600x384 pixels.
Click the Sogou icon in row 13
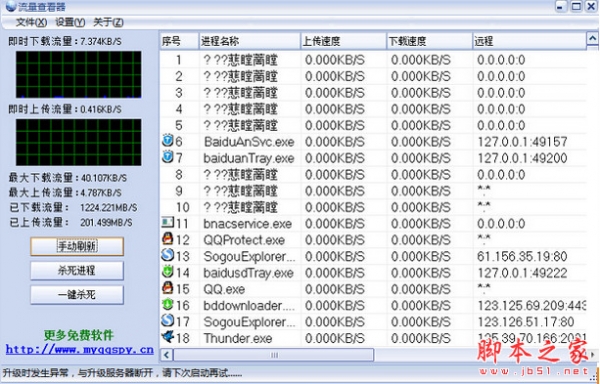[168, 255]
